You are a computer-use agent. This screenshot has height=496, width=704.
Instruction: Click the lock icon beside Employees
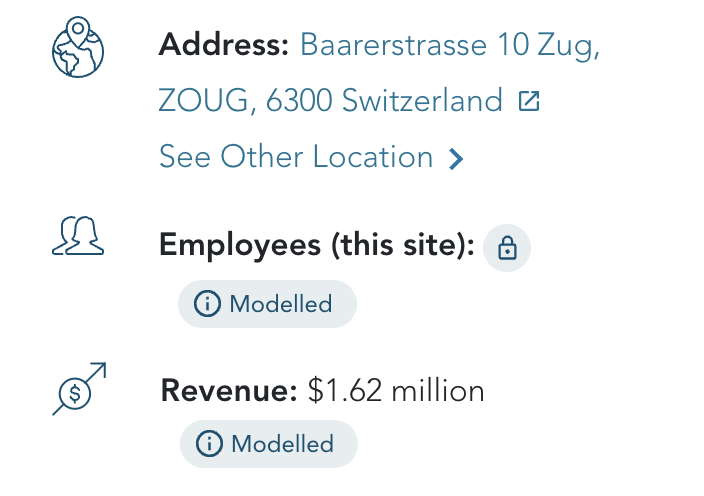click(x=507, y=248)
